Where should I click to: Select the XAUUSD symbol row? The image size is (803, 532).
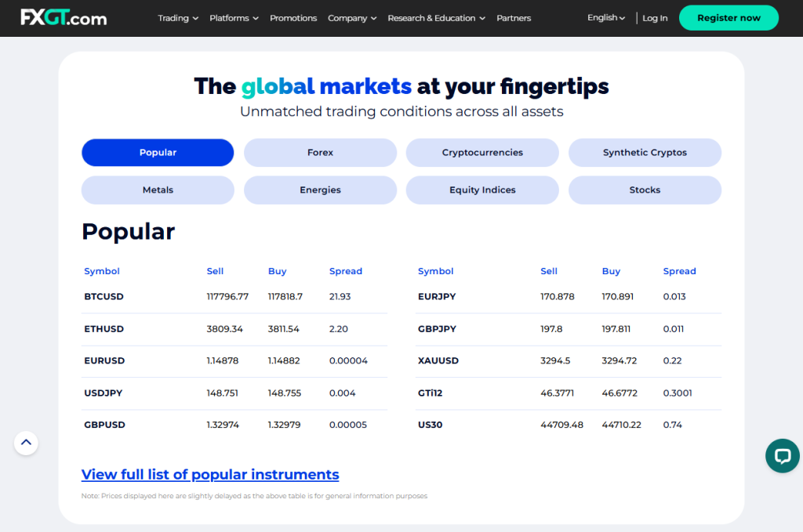pos(439,360)
